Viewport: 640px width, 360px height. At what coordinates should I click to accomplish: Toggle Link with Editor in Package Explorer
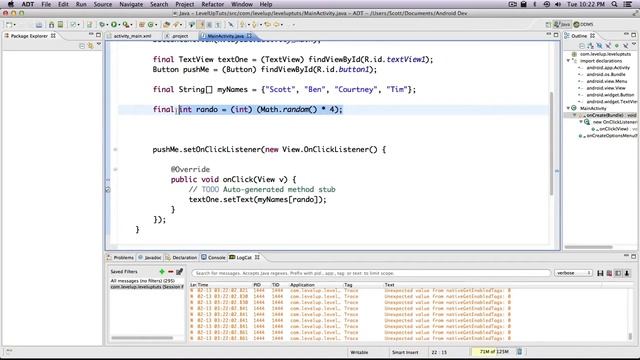pos(90,46)
